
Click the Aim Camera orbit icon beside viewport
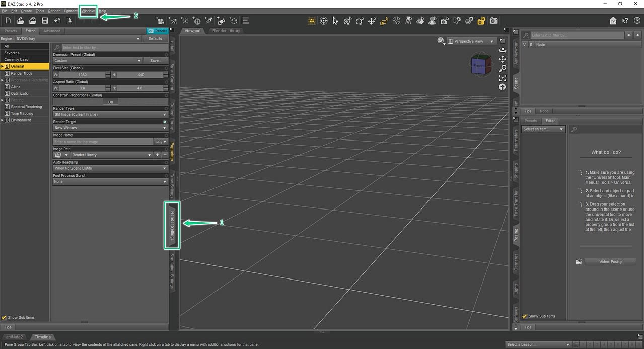[502, 50]
